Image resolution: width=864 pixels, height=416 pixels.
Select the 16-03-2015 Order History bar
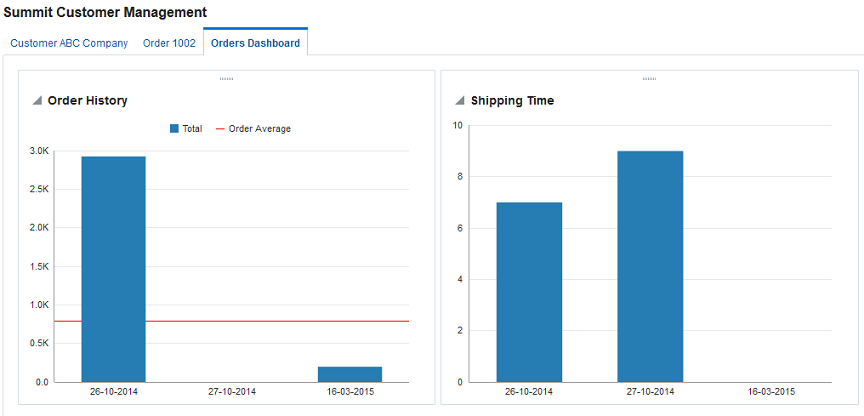(350, 375)
